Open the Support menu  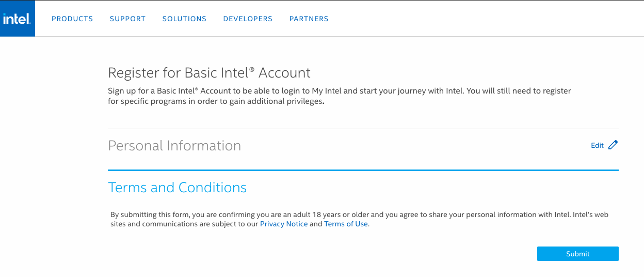[127, 19]
